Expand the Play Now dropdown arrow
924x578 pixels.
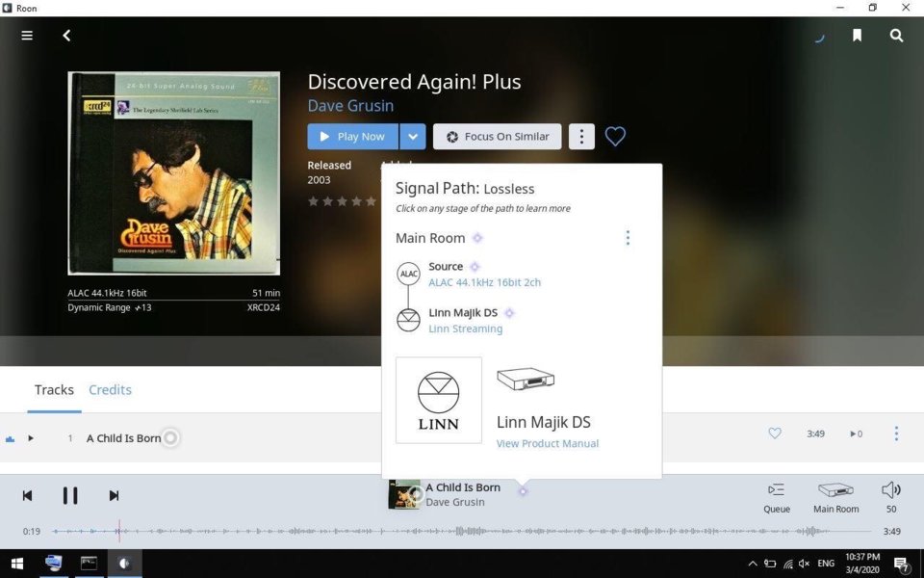pos(413,136)
